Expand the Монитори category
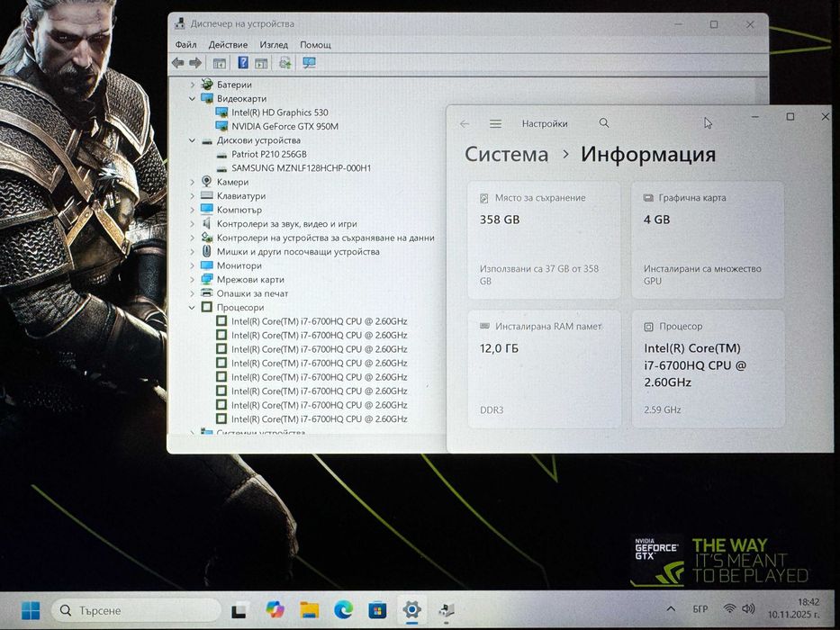Image resolution: width=840 pixels, height=630 pixels. [x=193, y=265]
